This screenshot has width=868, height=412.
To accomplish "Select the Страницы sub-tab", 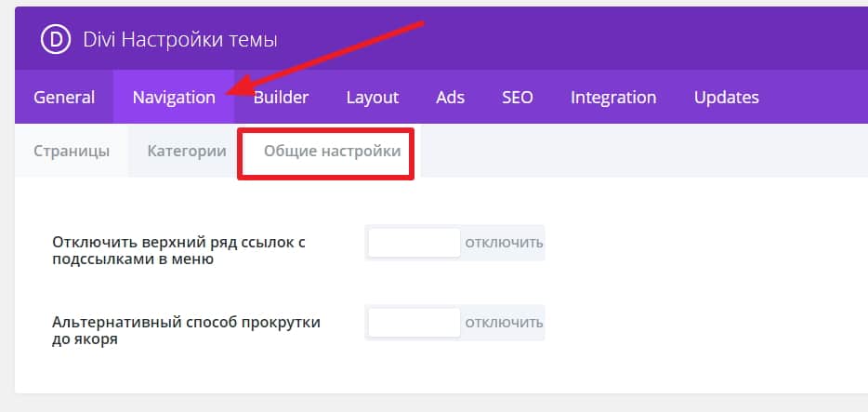I will click(x=72, y=151).
